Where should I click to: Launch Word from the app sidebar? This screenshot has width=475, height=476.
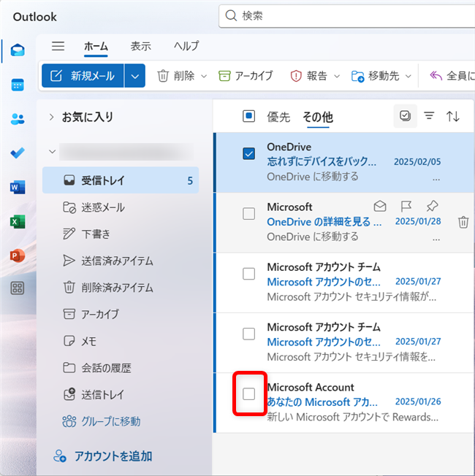[x=18, y=188]
